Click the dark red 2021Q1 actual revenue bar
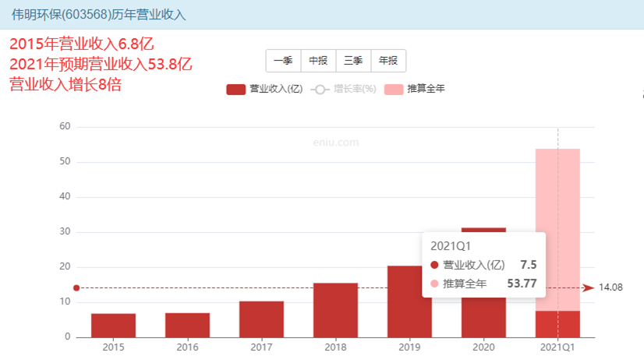 click(x=557, y=324)
